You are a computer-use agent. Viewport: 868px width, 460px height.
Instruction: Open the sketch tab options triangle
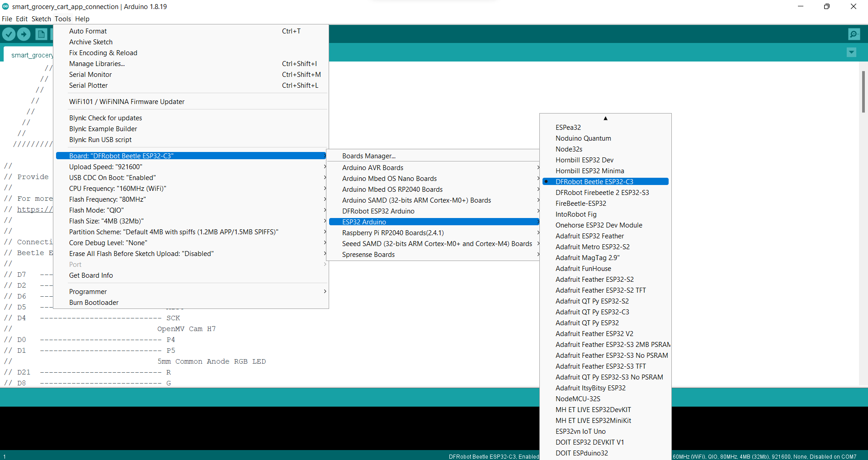851,52
